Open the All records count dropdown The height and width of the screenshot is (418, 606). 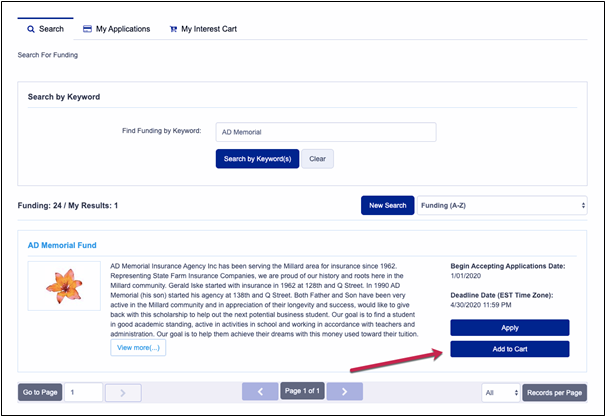pyautogui.click(x=498, y=393)
